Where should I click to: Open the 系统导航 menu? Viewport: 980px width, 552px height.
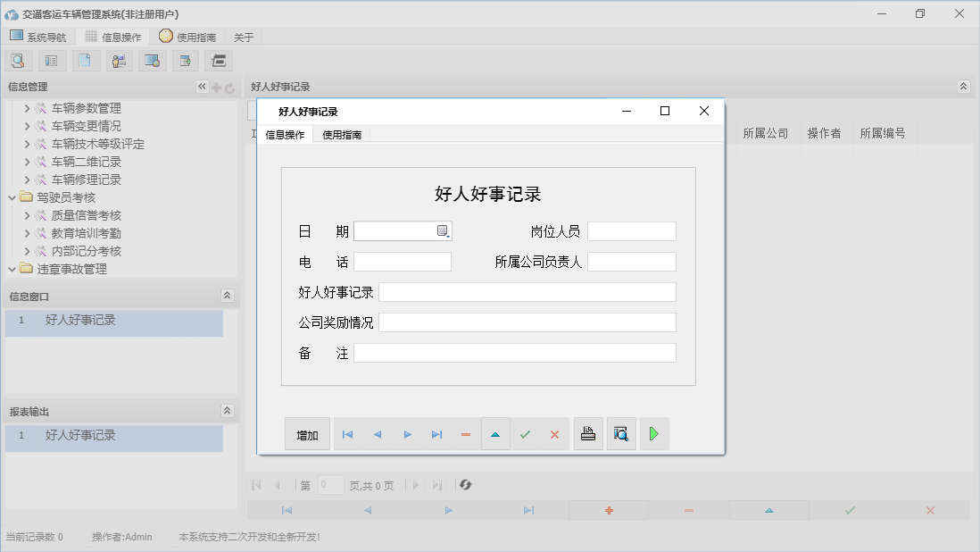pyautogui.click(x=37, y=37)
